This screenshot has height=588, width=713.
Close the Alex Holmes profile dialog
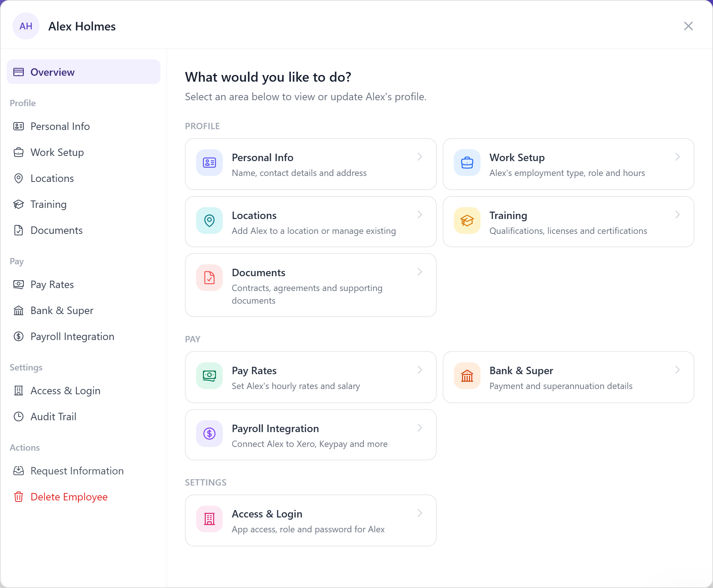coord(688,26)
